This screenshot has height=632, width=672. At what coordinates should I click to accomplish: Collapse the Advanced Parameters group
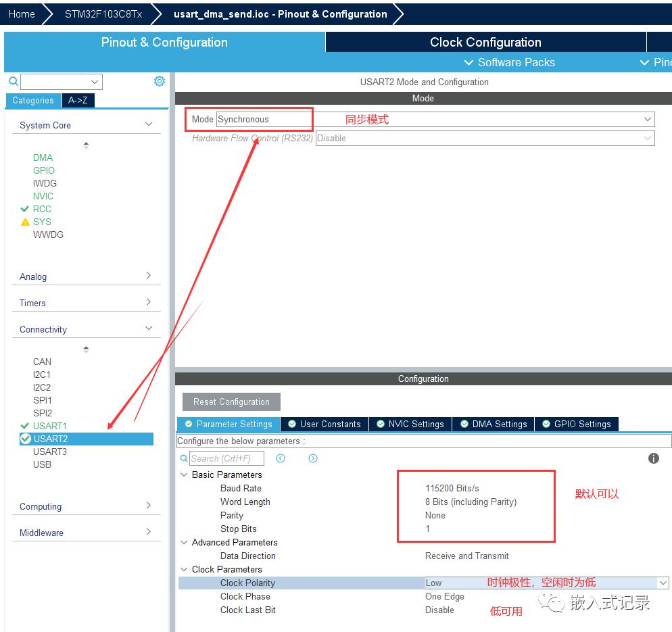pos(184,543)
